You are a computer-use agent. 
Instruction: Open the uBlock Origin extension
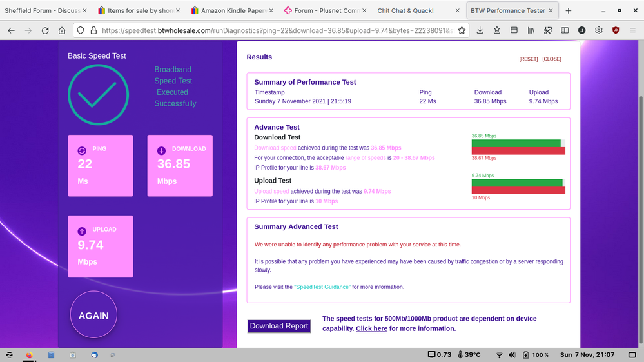click(x=616, y=30)
